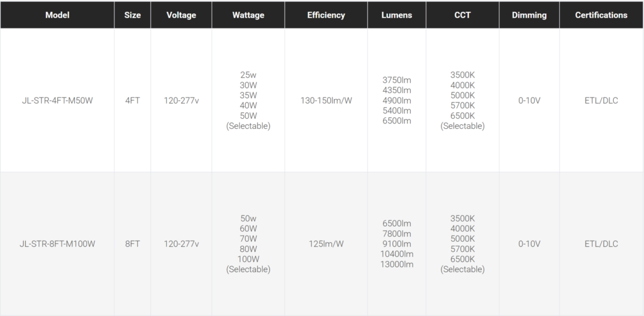Select the Dimming header cell

coord(529,15)
